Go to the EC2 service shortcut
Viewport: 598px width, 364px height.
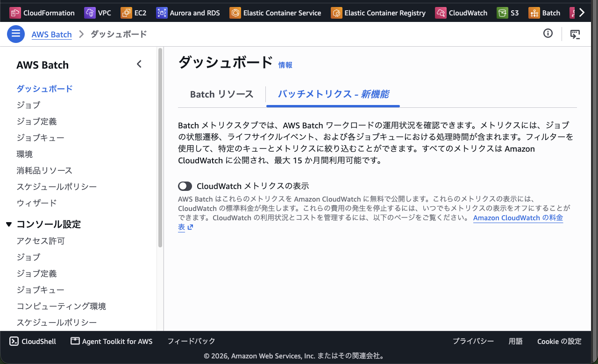coord(133,13)
